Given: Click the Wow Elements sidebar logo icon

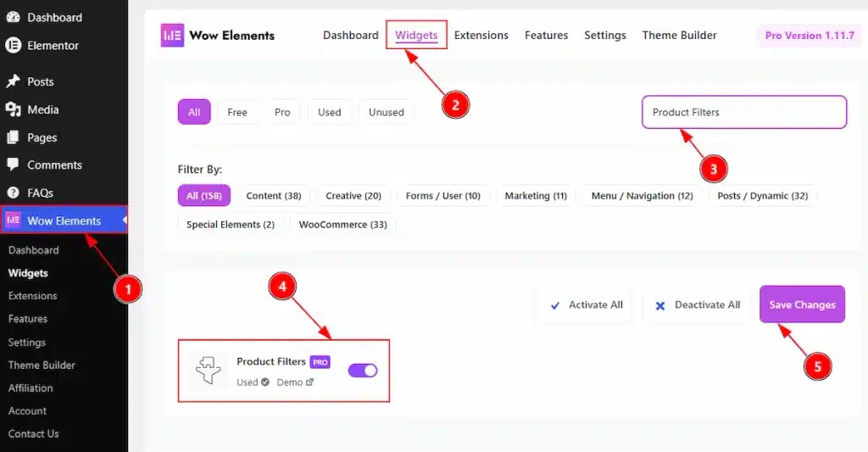Looking at the screenshot, I should [13, 220].
